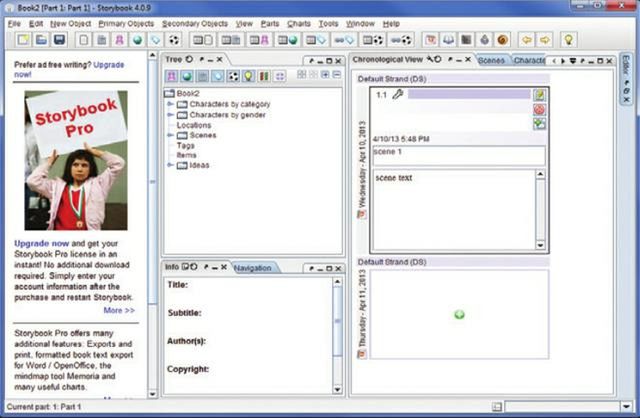The height and width of the screenshot is (418, 640).
Task: Click the edit scene icon on scene 1.1
Action: [x=540, y=95]
